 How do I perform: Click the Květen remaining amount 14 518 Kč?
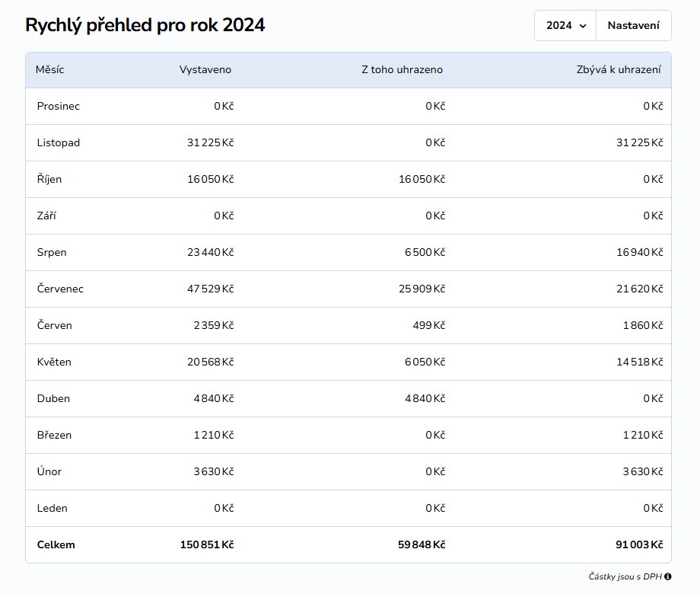(x=639, y=362)
